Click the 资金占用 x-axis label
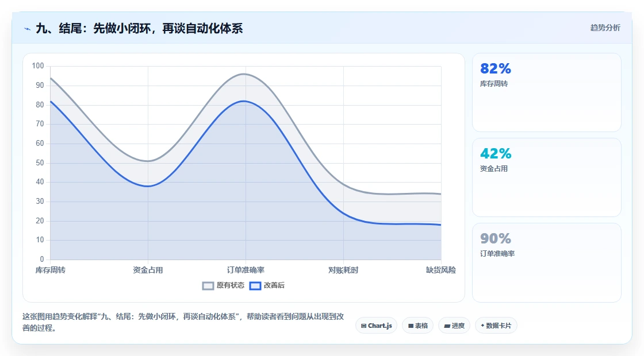Screen dimensions: 644x356 [148, 270]
